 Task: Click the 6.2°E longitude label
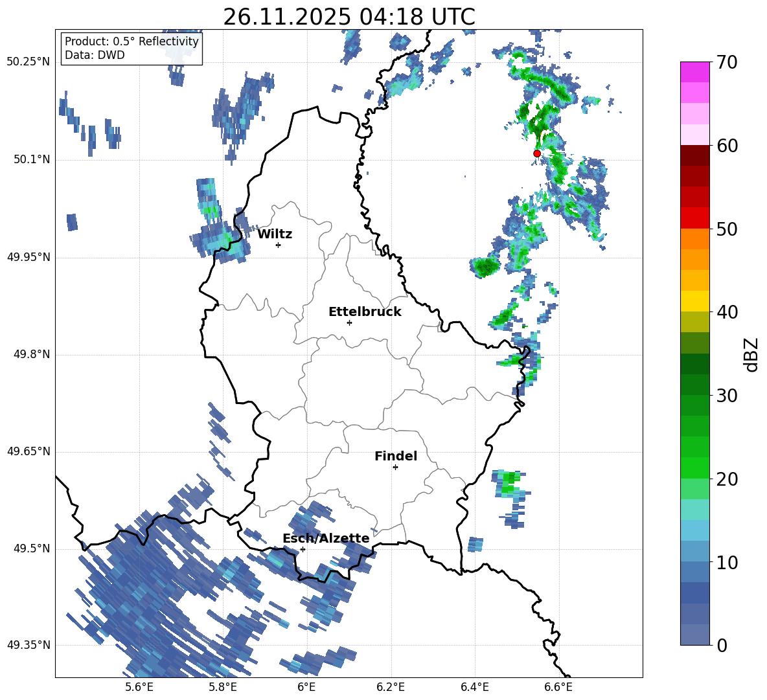coord(391,688)
